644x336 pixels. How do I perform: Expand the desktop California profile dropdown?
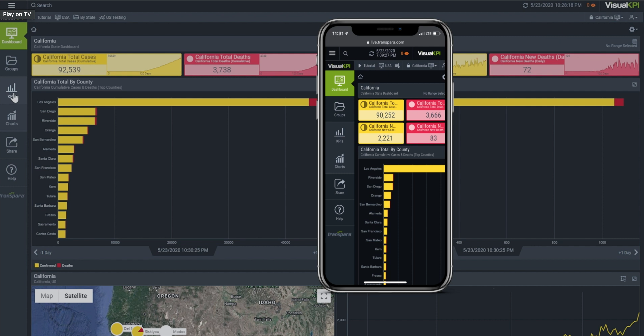(x=606, y=17)
